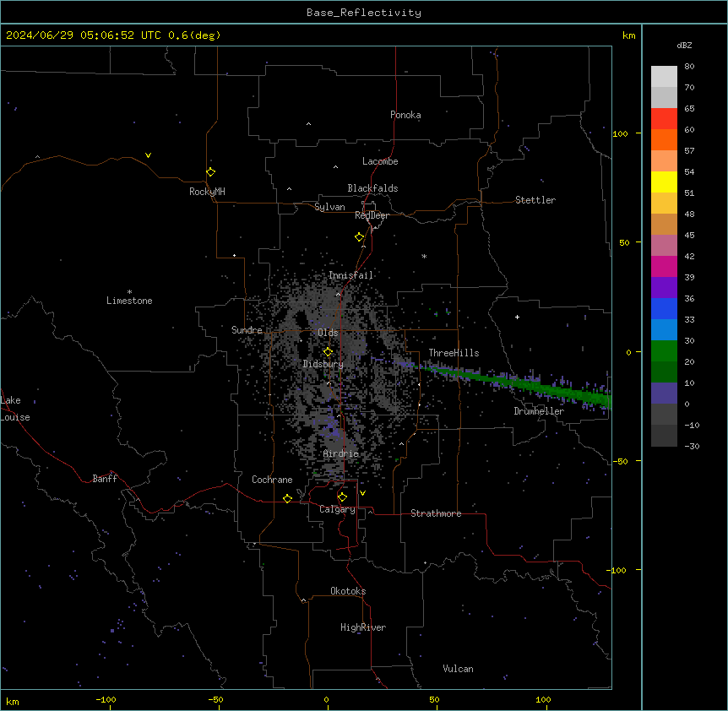Select the Strathmore label
This screenshot has width=728, height=711.
point(436,513)
